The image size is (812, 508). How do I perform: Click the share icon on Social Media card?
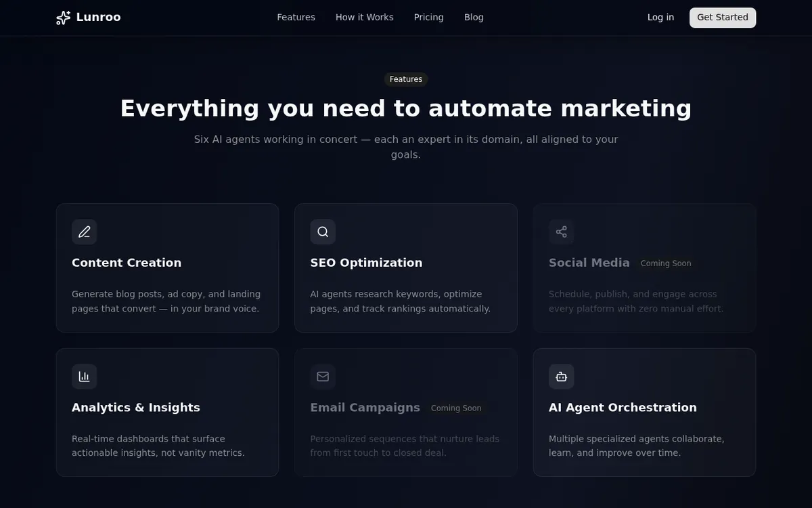pos(562,232)
